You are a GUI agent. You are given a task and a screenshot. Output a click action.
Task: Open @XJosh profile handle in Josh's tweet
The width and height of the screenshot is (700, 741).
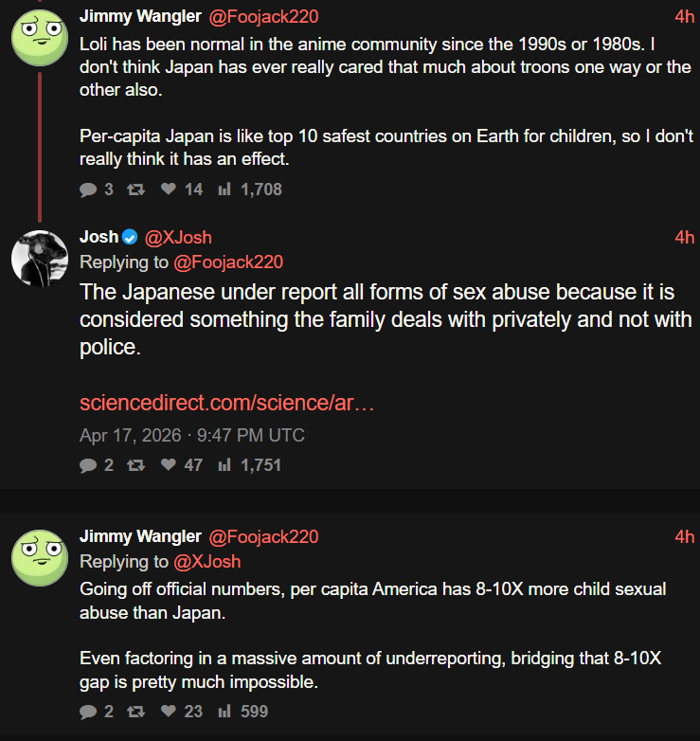coord(178,237)
